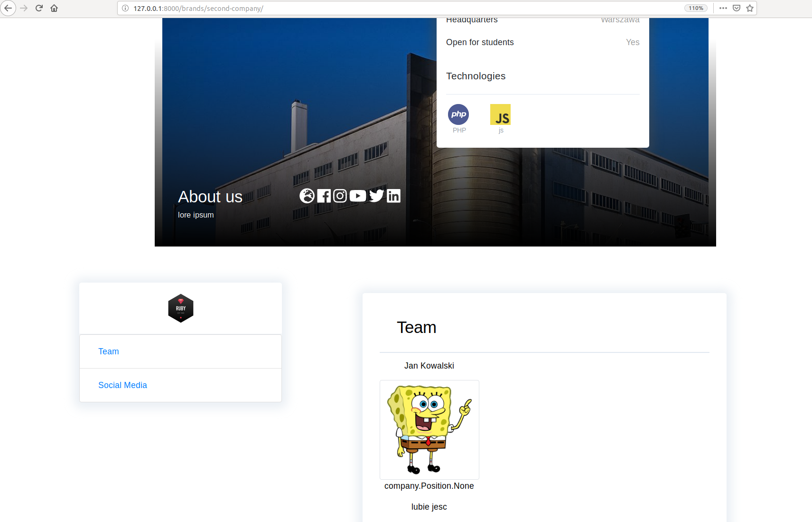
Task: Reload the current page
Action: coord(39,8)
